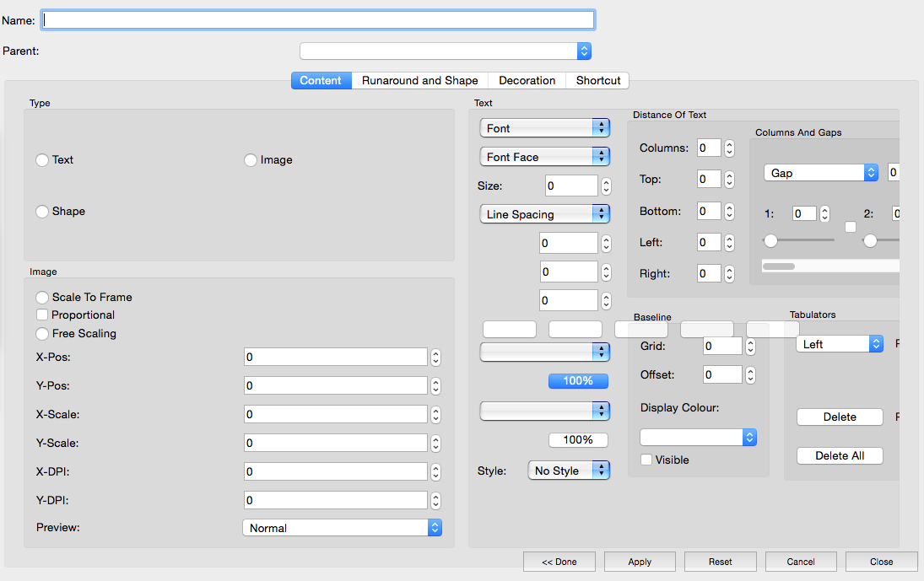This screenshot has height=581, width=924.
Task: Click the Reset button
Action: point(720,562)
